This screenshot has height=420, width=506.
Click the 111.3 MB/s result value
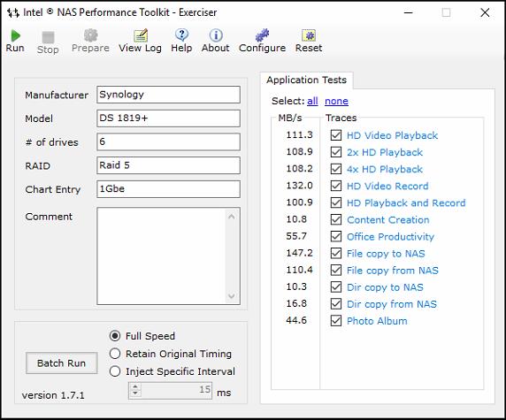300,134
